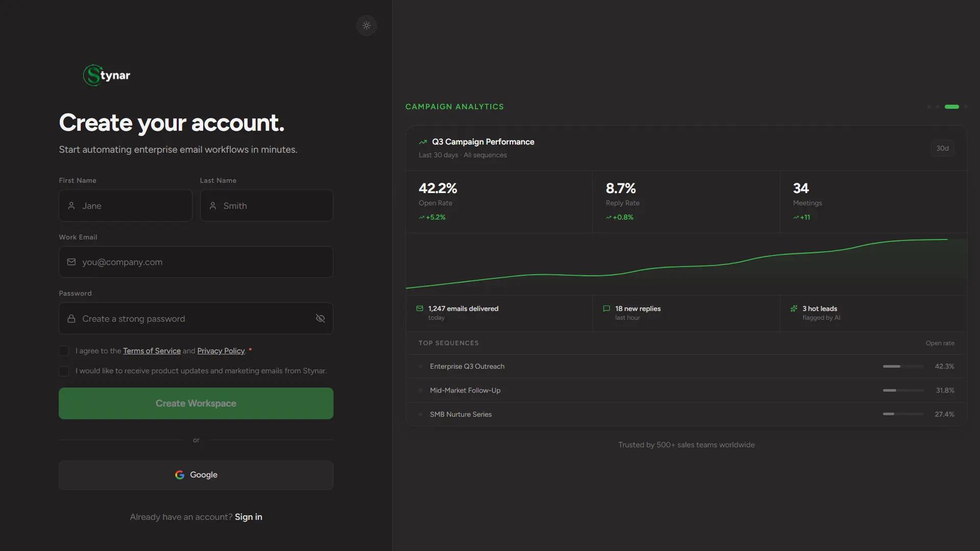Click the Create Workspace button
The height and width of the screenshot is (551, 980).
196,403
